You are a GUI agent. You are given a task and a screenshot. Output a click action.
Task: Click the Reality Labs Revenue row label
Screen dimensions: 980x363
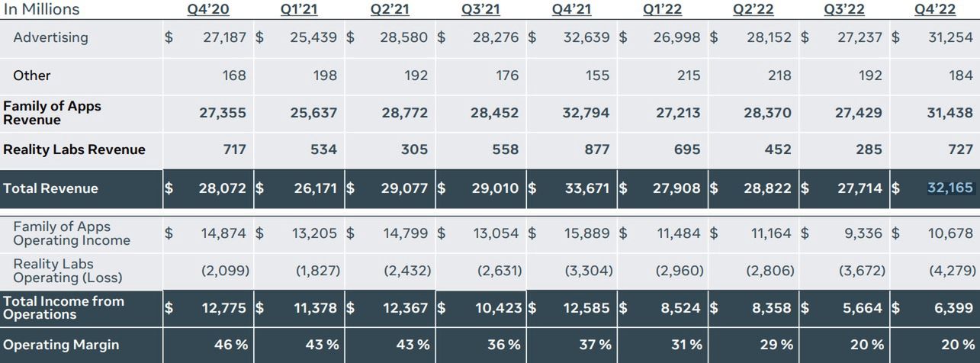[x=74, y=149]
